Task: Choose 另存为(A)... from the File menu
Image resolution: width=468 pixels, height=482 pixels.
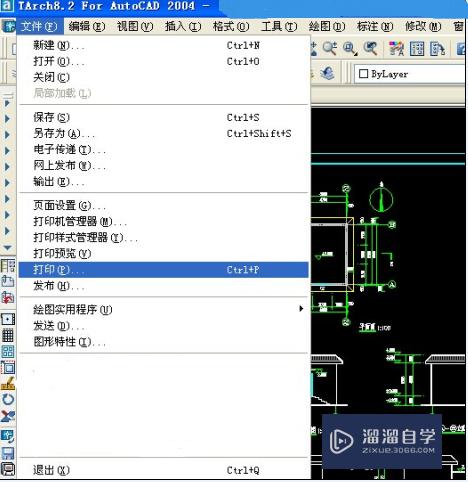Action: tap(163, 133)
